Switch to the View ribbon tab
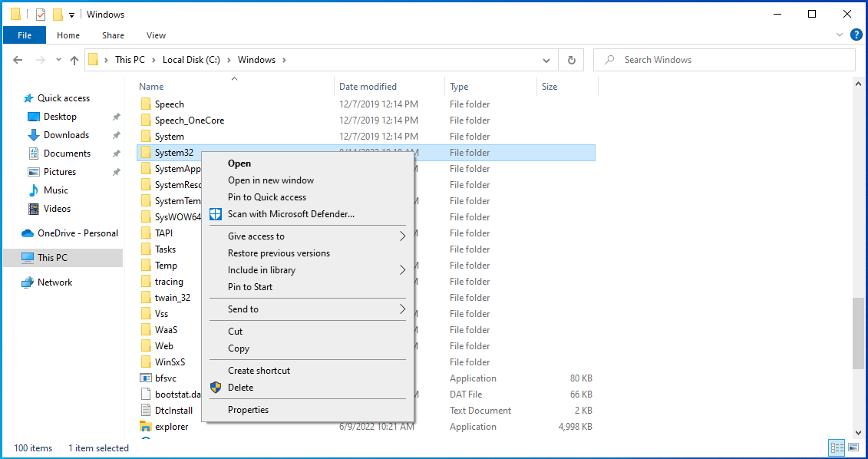This screenshot has height=459, width=868. 156,35
